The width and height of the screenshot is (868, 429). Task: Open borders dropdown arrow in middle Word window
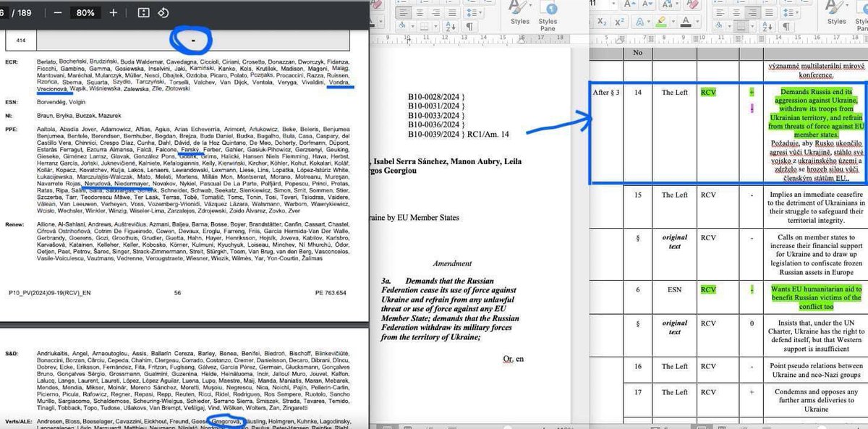(435, 26)
